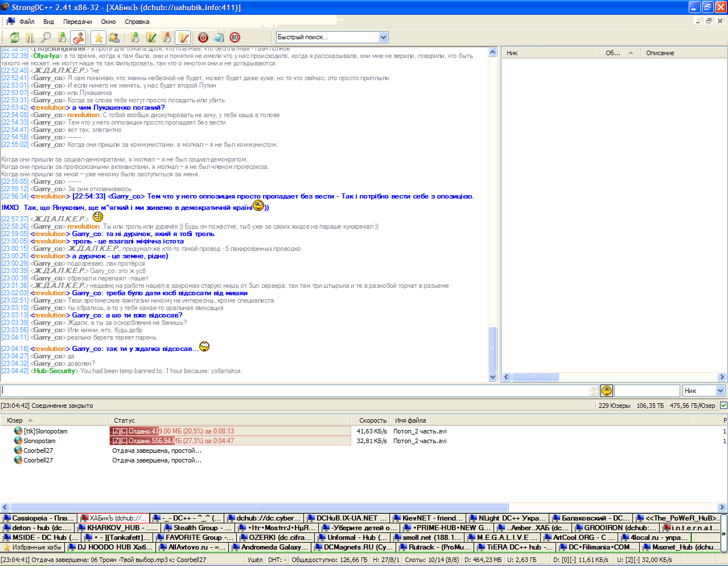This screenshot has height=566, width=728.
Task: Click the chat message input field
Action: pos(293,391)
